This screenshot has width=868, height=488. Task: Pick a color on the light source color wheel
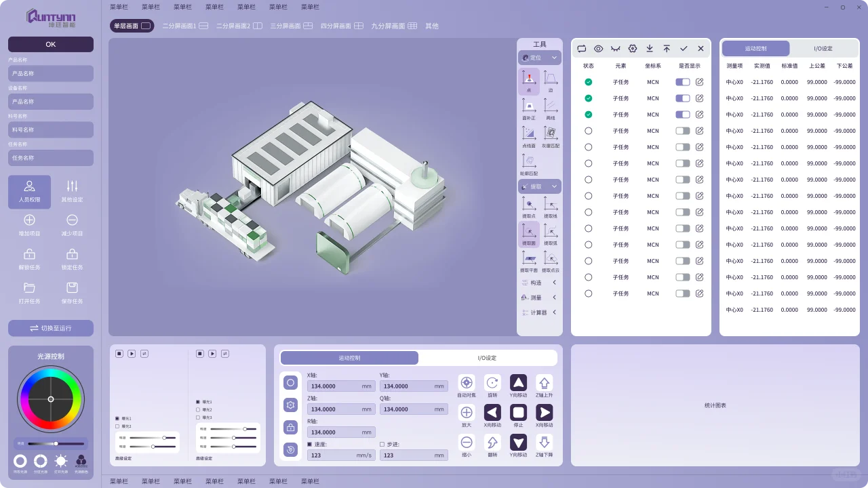pyautogui.click(x=51, y=399)
